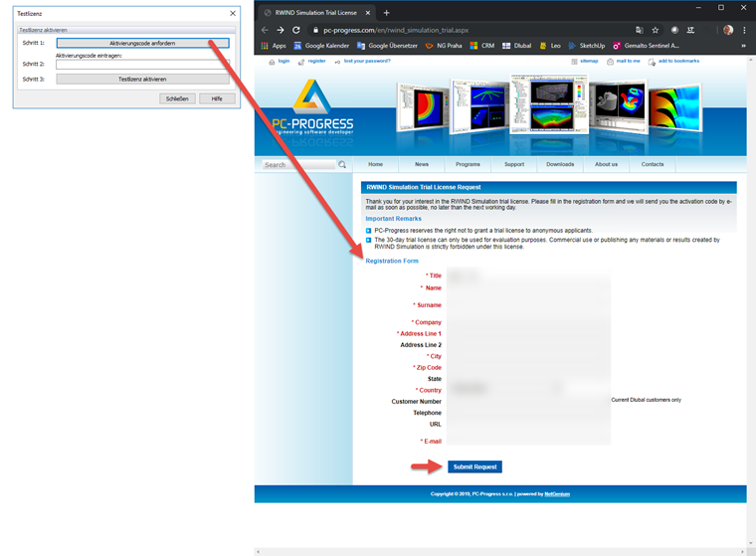Image resolution: width=756 pixels, height=556 pixels.
Task: Close the Testlizenz dialog window
Action: (x=233, y=14)
